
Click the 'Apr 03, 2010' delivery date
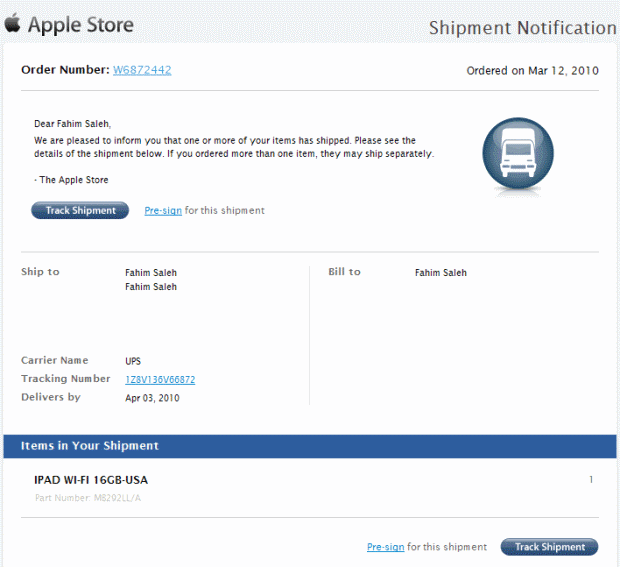pos(152,398)
